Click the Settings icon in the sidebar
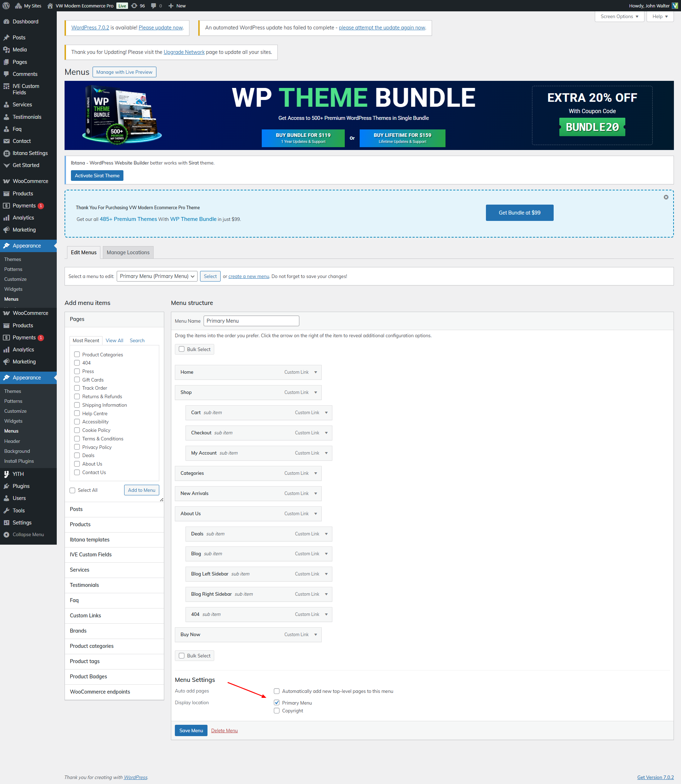 click(6, 523)
